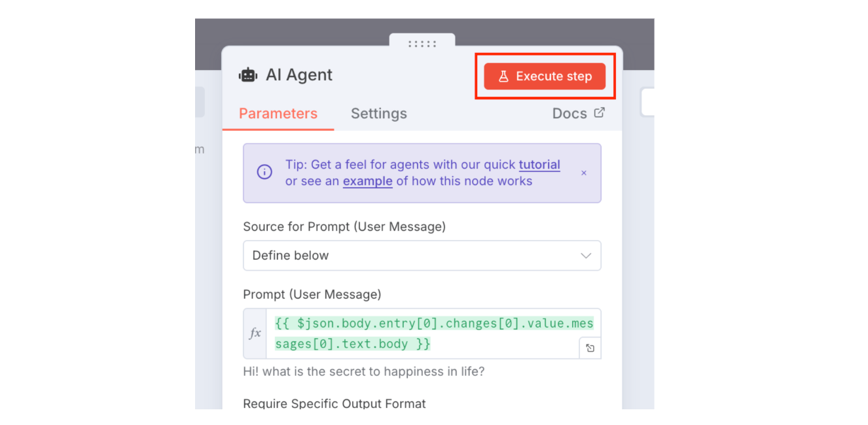Click the AI Agent node title
This screenshot has width=868, height=425.
coord(299,75)
